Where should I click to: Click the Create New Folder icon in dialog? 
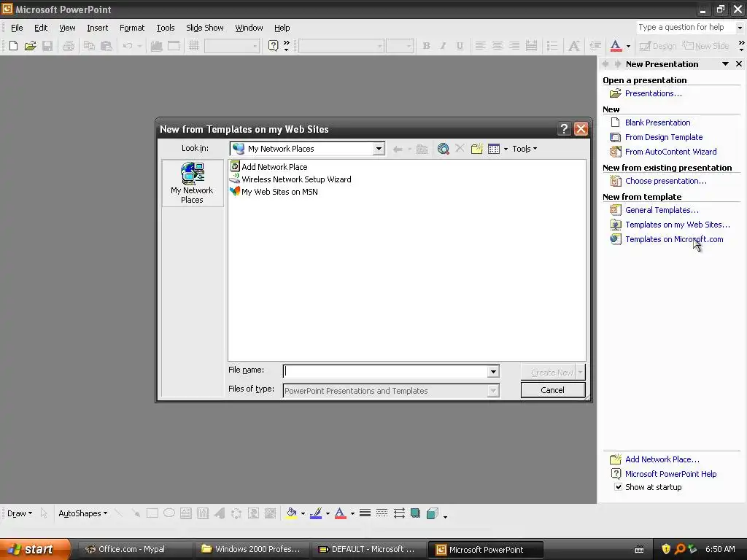click(x=477, y=149)
